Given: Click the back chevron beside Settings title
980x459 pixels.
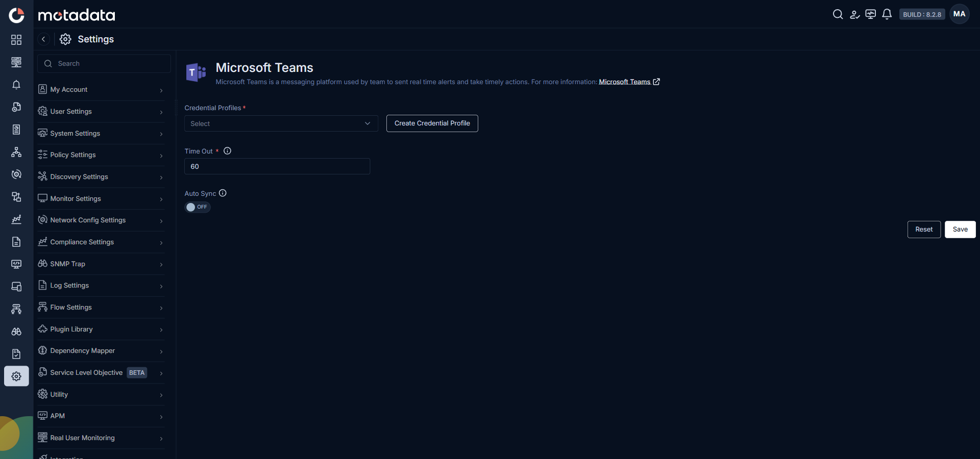Looking at the screenshot, I should pyautogui.click(x=43, y=39).
